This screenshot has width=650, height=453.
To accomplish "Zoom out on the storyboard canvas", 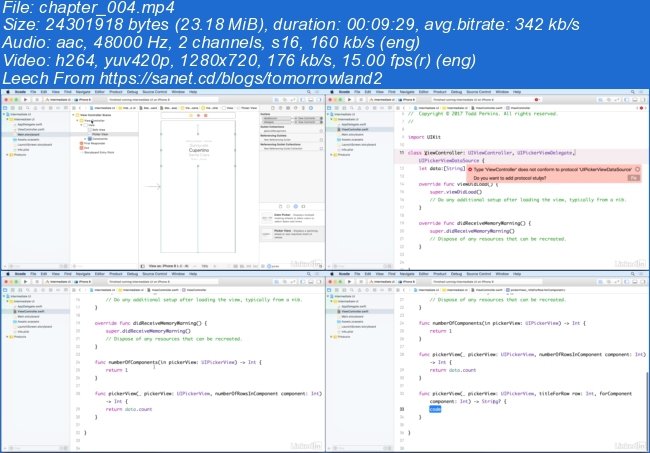I will [x=194, y=266].
